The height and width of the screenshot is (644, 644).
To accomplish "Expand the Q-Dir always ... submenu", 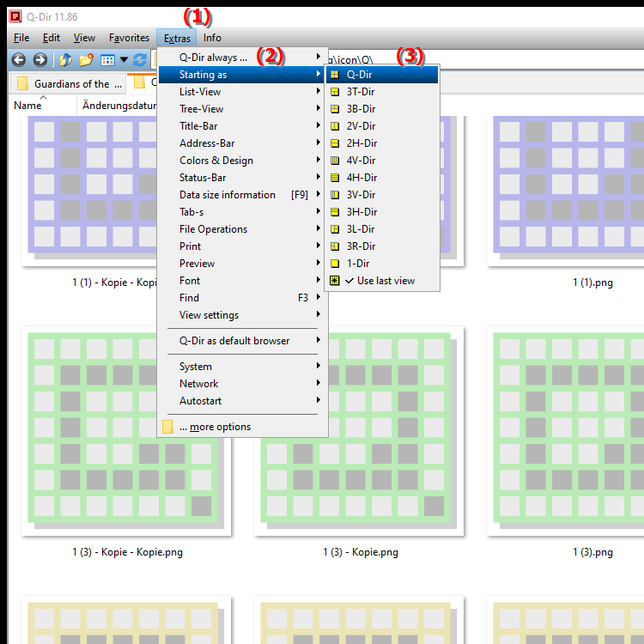I will pos(242,58).
